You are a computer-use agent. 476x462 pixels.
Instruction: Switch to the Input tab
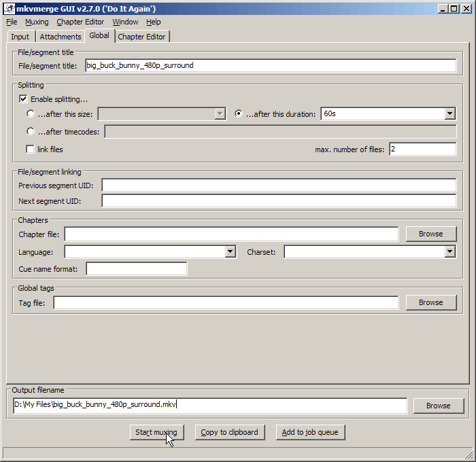(x=20, y=37)
